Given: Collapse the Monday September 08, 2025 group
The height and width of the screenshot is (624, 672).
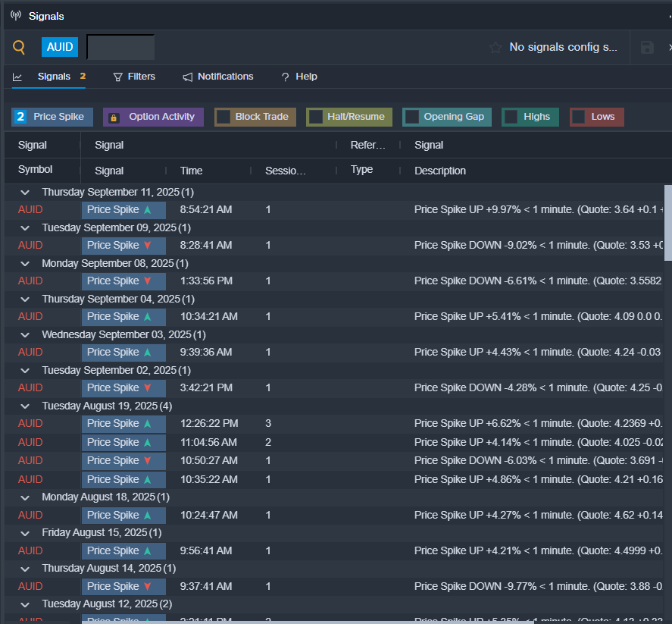Looking at the screenshot, I should click(25, 264).
